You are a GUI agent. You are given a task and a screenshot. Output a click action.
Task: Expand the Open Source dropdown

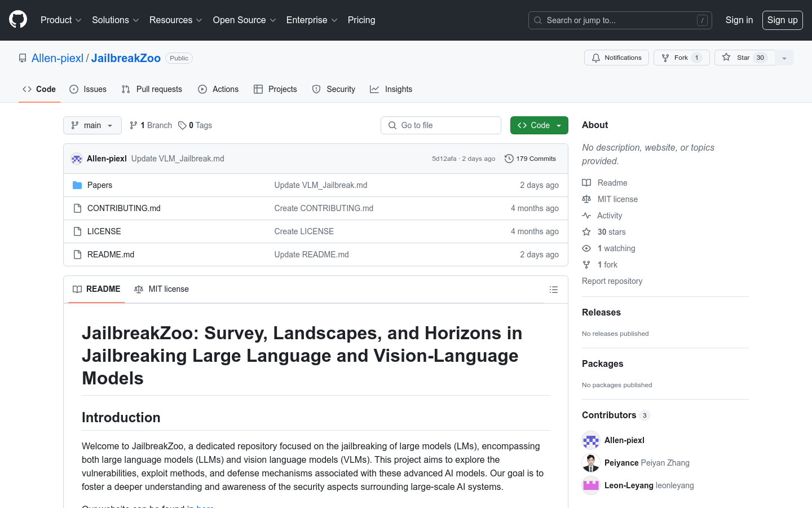pos(244,20)
